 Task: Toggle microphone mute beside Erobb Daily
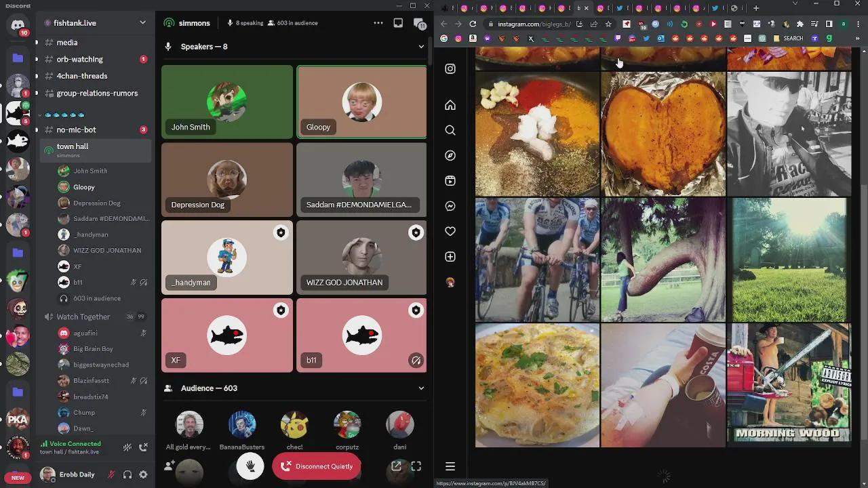click(112, 475)
